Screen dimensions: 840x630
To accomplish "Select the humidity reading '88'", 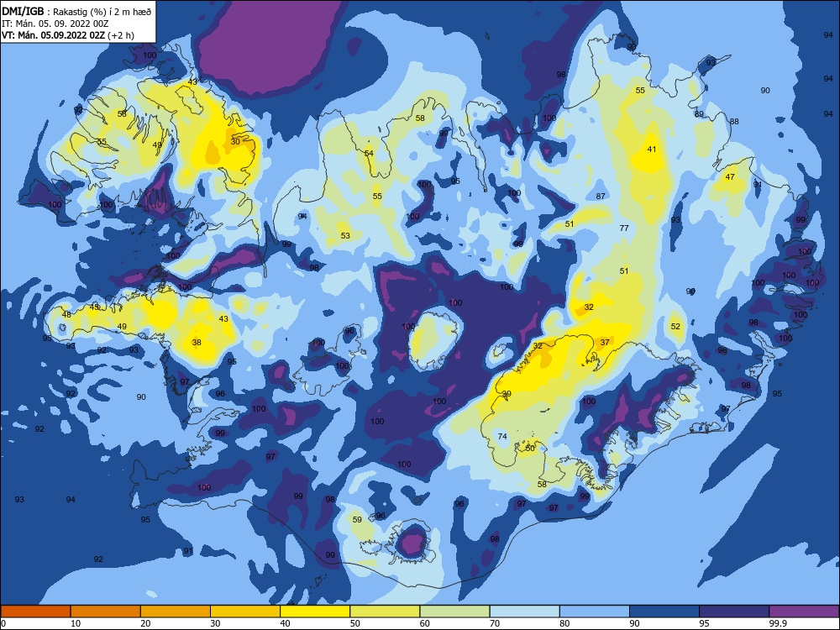I will click(734, 121).
